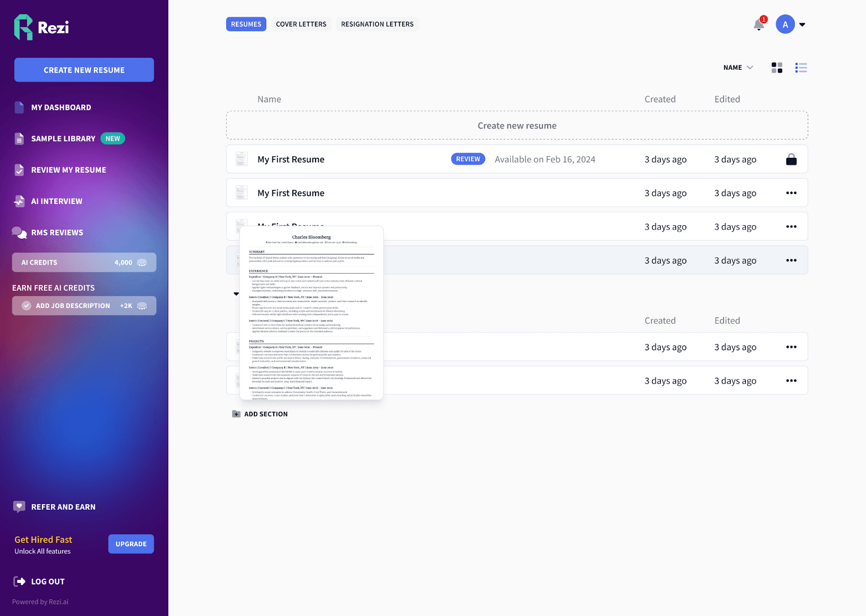Viewport: 866px width, 616px height.
Task: Open the three-dot menu in the upper row below the second Created header
Action: coord(791,347)
